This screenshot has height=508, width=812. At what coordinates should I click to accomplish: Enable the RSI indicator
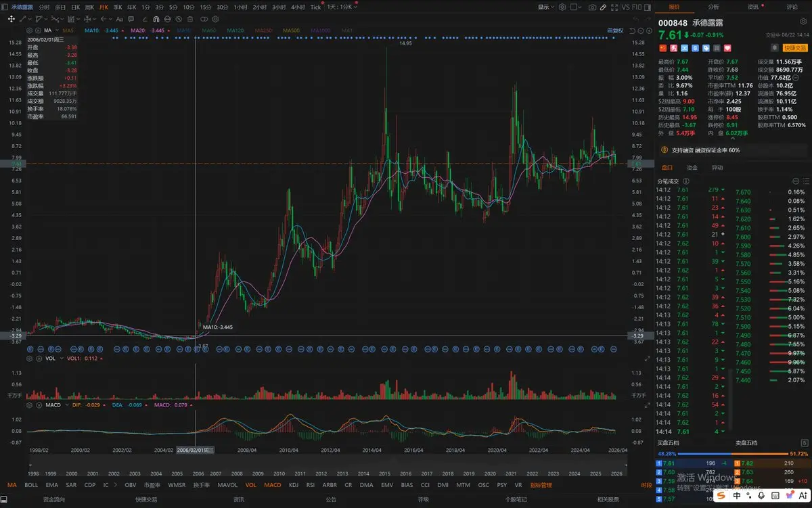(311, 485)
